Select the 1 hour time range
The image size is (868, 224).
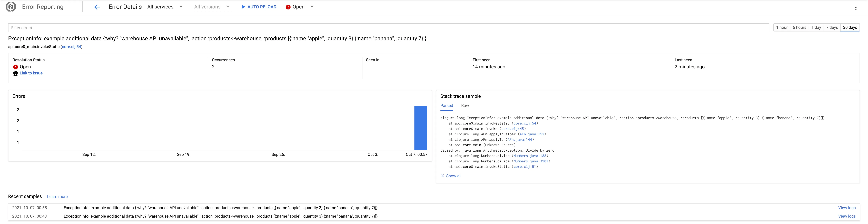782,28
